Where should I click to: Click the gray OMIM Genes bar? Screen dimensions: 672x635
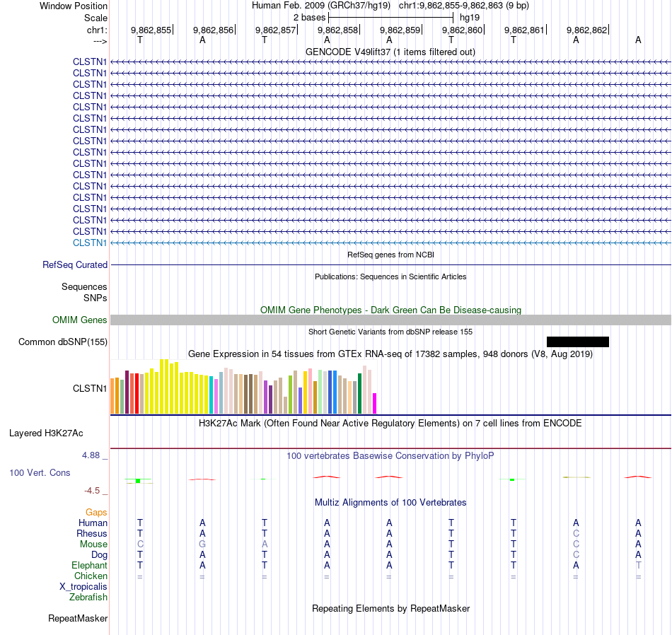391,320
